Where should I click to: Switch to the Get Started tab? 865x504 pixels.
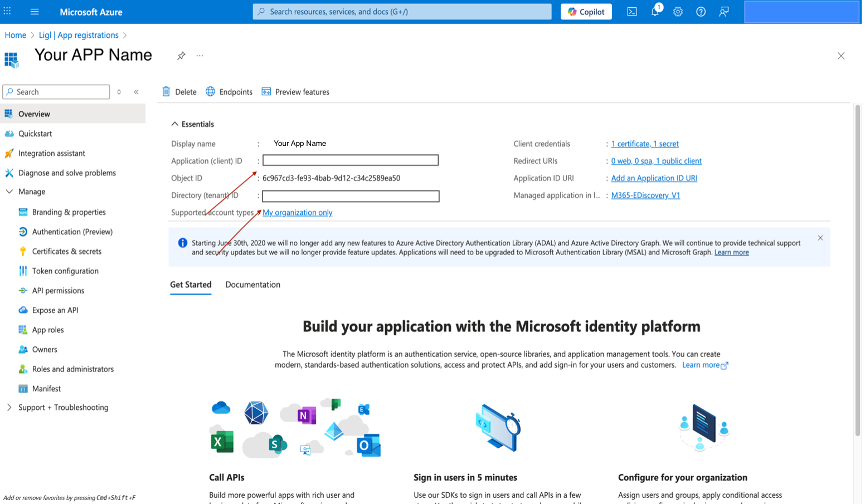click(191, 285)
